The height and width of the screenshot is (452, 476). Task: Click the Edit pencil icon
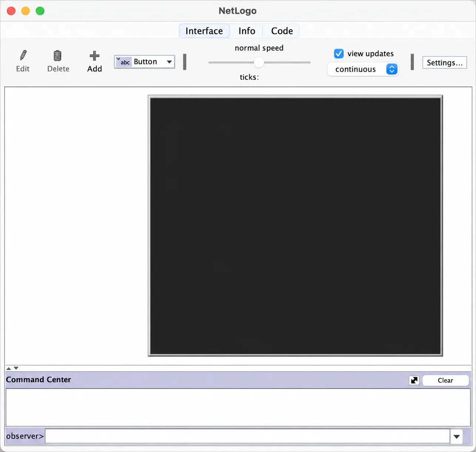click(x=23, y=55)
